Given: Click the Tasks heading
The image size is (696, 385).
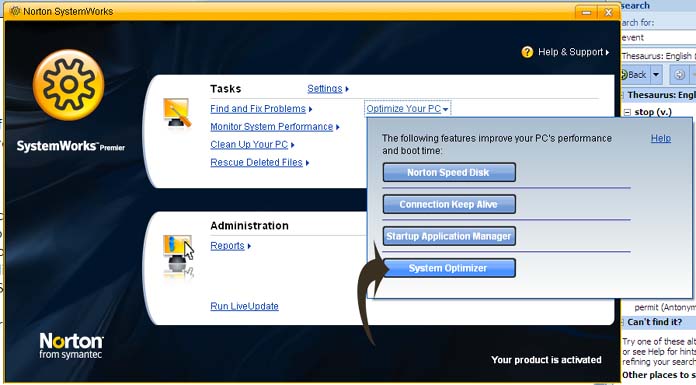Looking at the screenshot, I should [225, 89].
